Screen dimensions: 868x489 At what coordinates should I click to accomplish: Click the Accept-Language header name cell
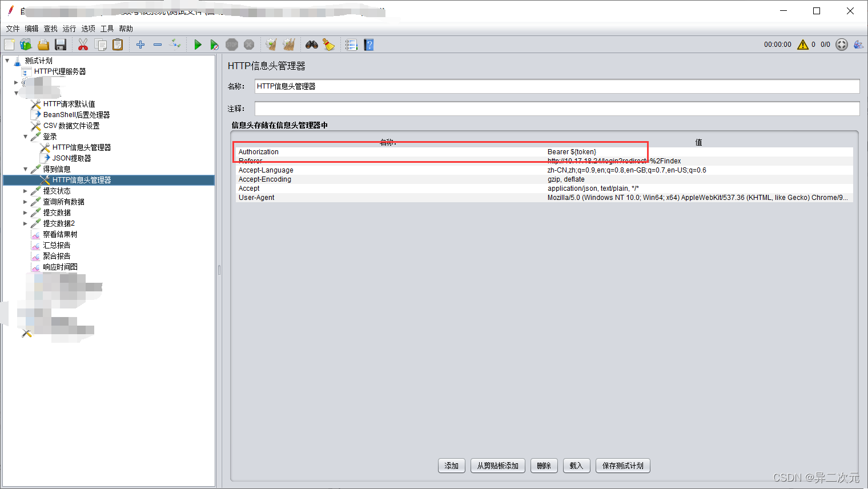tap(390, 170)
